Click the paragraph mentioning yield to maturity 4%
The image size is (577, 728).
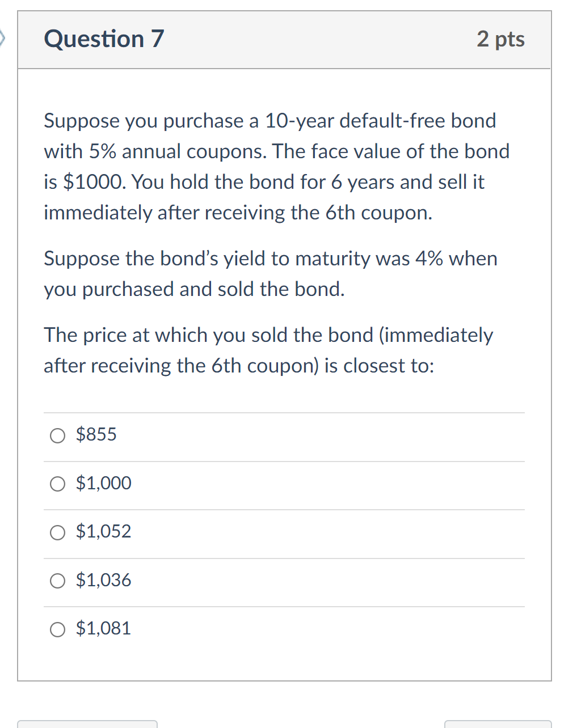(x=271, y=274)
